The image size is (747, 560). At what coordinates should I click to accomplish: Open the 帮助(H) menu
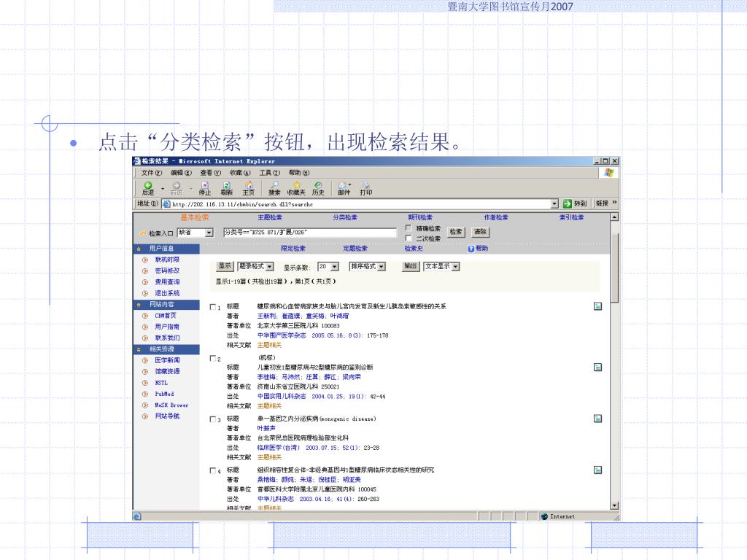click(x=299, y=173)
